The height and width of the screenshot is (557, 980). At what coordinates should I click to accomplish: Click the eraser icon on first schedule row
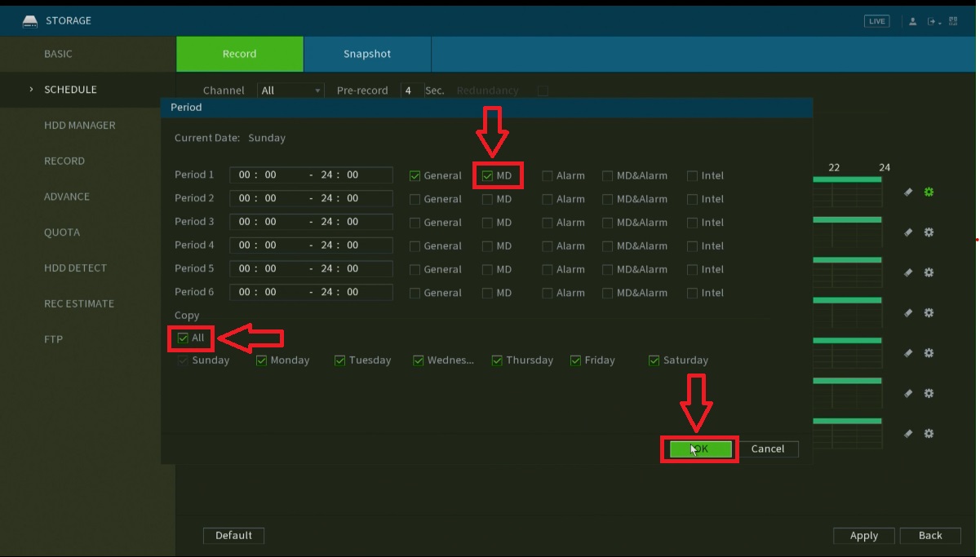point(908,192)
